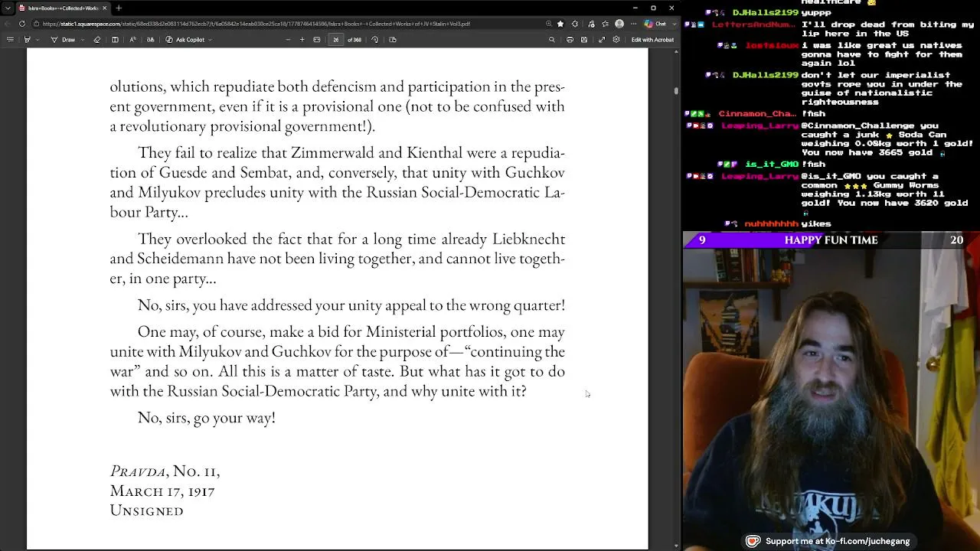Open browser Settings and more menu
Screen dimensions: 980x551
pos(634,24)
